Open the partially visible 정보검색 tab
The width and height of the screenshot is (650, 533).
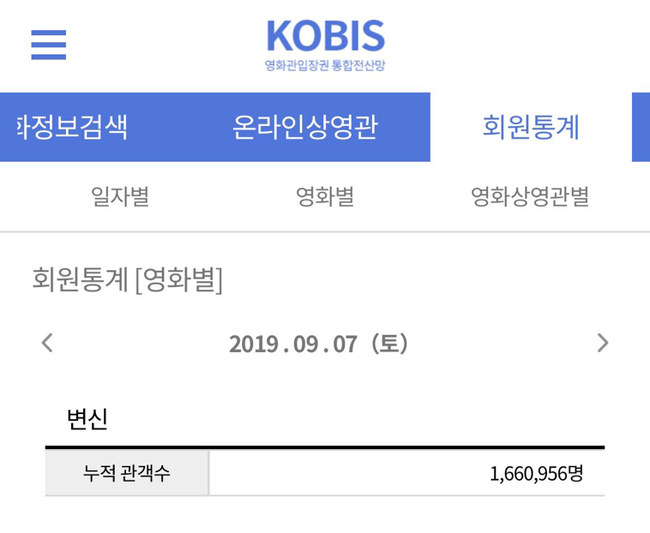pos(72,128)
